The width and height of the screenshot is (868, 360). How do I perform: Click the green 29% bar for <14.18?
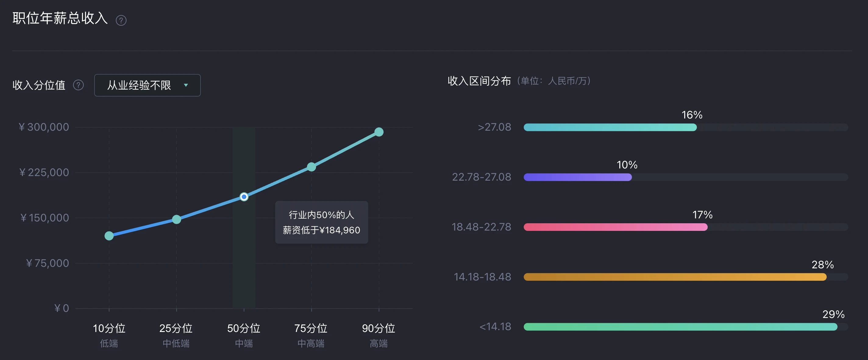680,327
